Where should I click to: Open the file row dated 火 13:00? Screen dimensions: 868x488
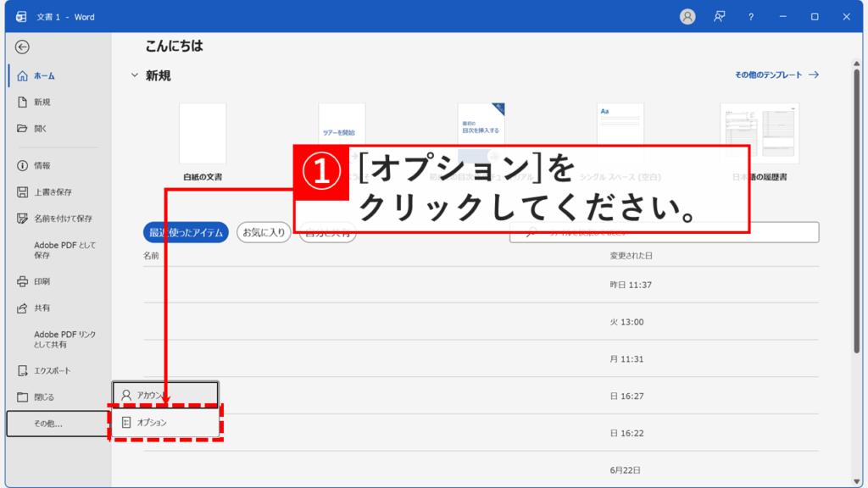point(481,322)
